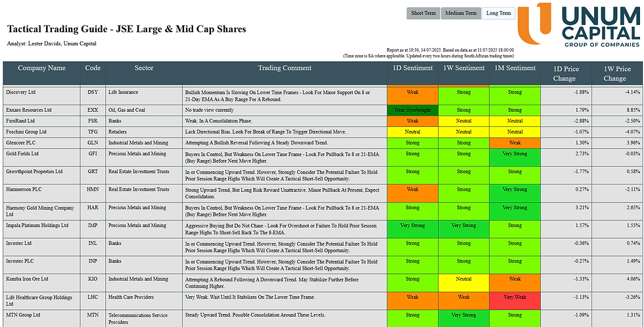Screen dimensions: 644x327
Task: Select the Gold Fields Ltd company name
Action: pos(22,154)
